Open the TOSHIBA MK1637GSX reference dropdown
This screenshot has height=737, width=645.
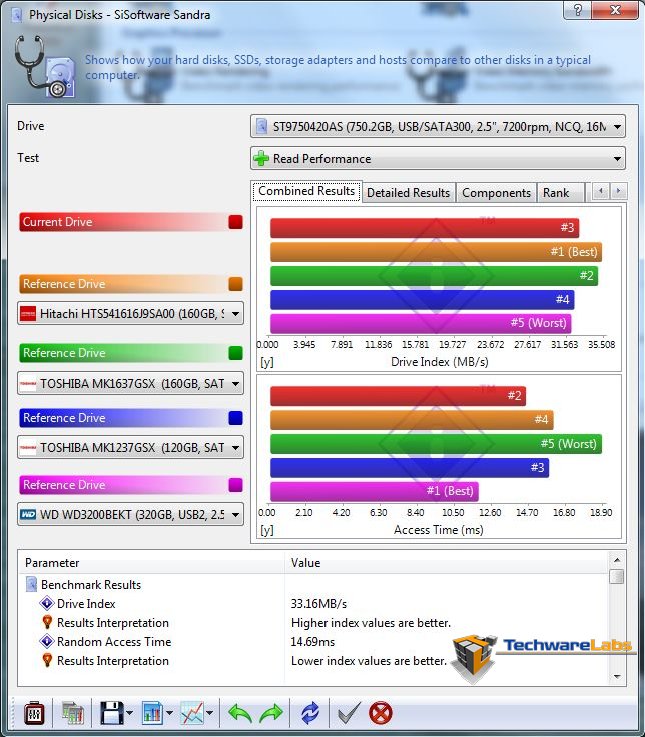click(x=130, y=384)
